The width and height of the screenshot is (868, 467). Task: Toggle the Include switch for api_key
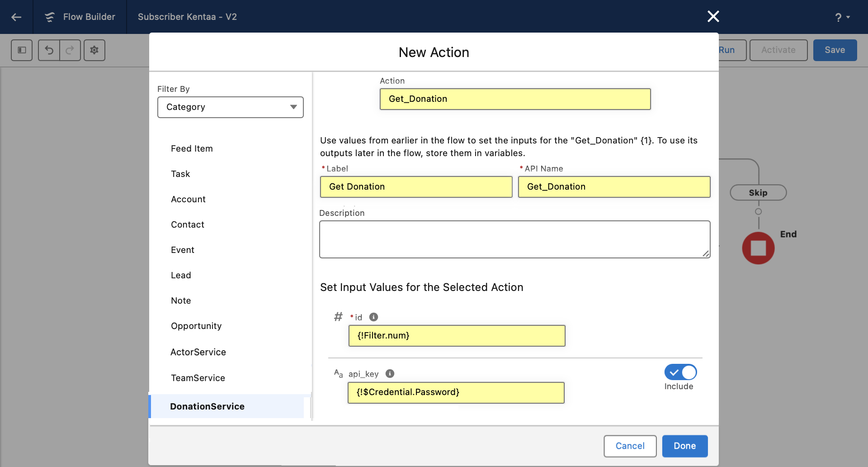(680, 372)
